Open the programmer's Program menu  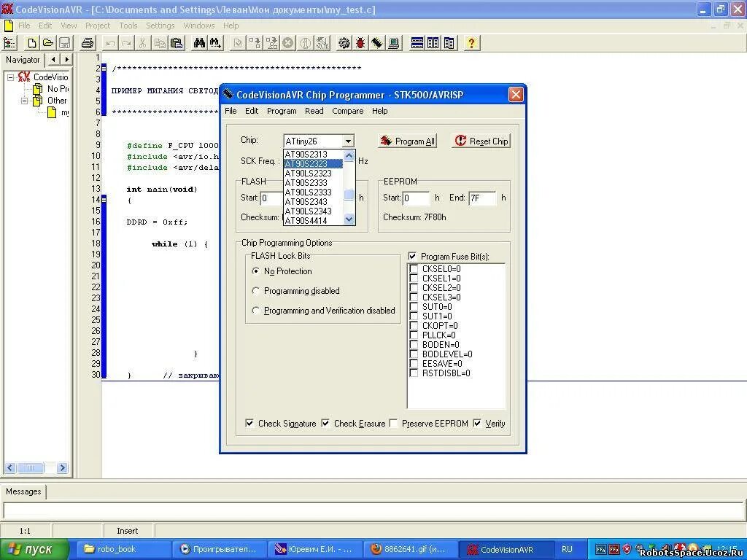pos(282,111)
